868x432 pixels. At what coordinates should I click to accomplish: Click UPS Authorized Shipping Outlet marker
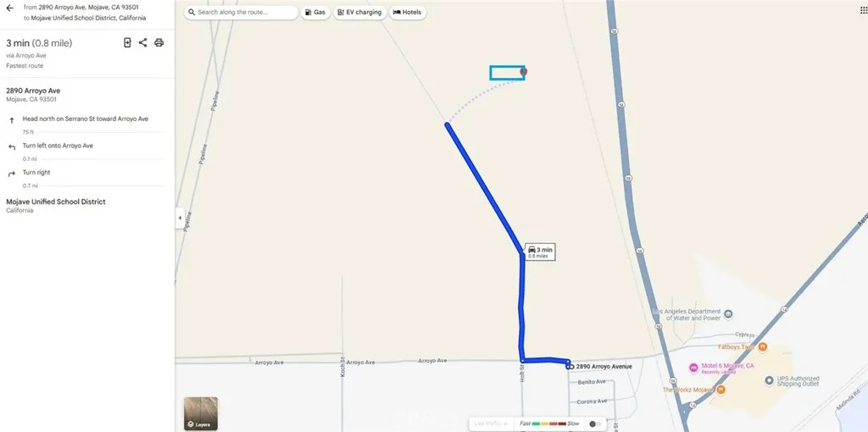[769, 380]
